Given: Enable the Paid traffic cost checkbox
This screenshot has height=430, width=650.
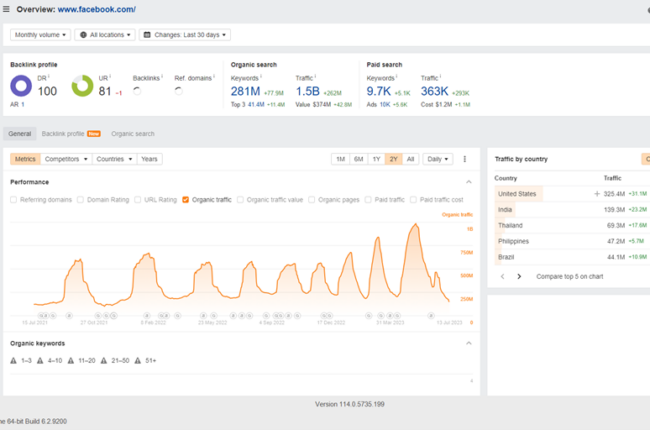Looking at the screenshot, I should coord(413,200).
